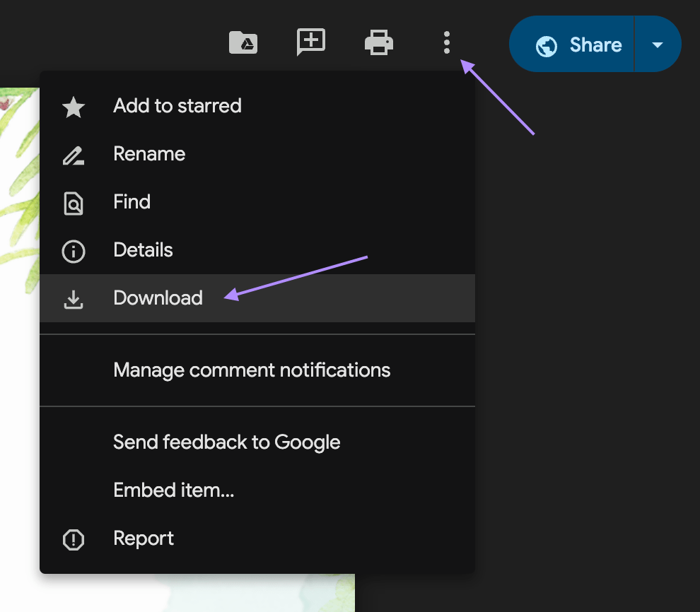Choose Add to starred from the menu
This screenshot has height=612, width=700.
click(177, 106)
